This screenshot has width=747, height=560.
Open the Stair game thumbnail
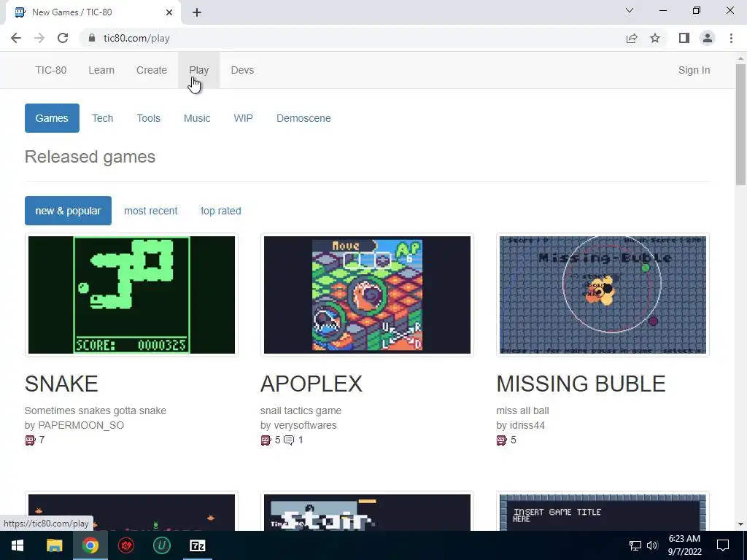[x=368, y=512]
